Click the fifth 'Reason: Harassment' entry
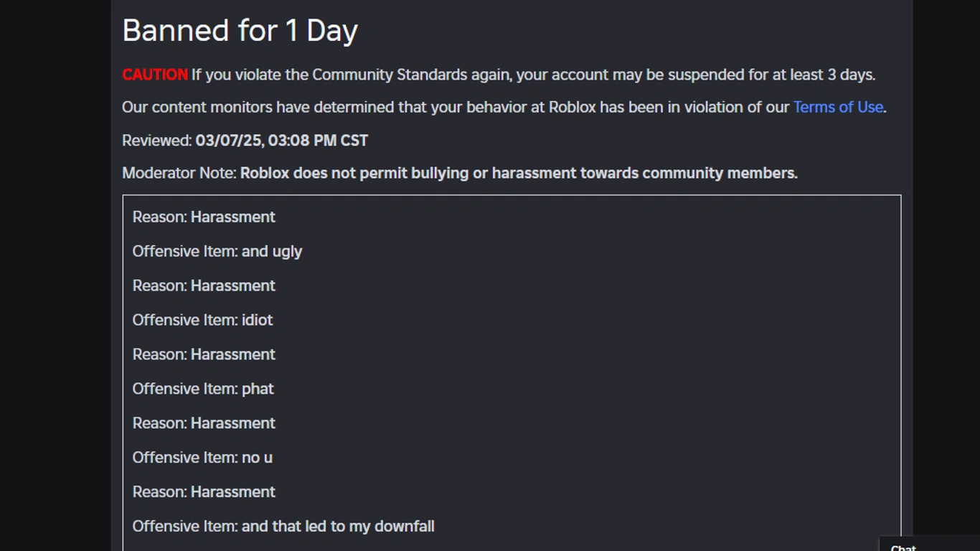The width and height of the screenshot is (980, 551). (203, 492)
